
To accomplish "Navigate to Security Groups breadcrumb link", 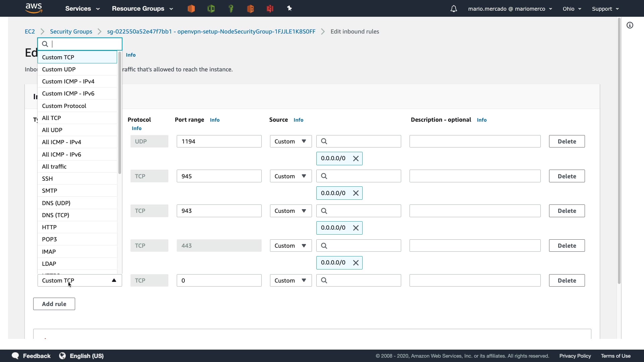I will tap(71, 32).
